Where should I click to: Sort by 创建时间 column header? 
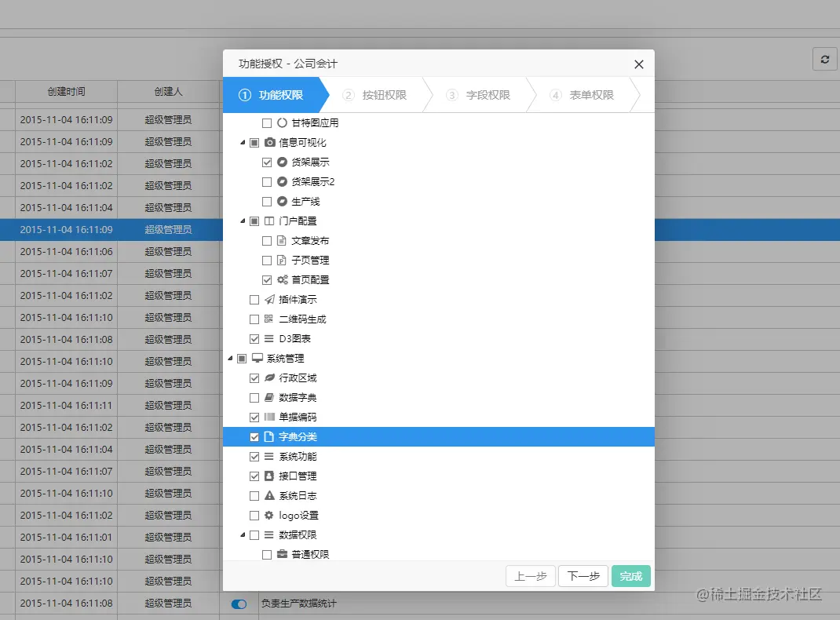tap(67, 92)
